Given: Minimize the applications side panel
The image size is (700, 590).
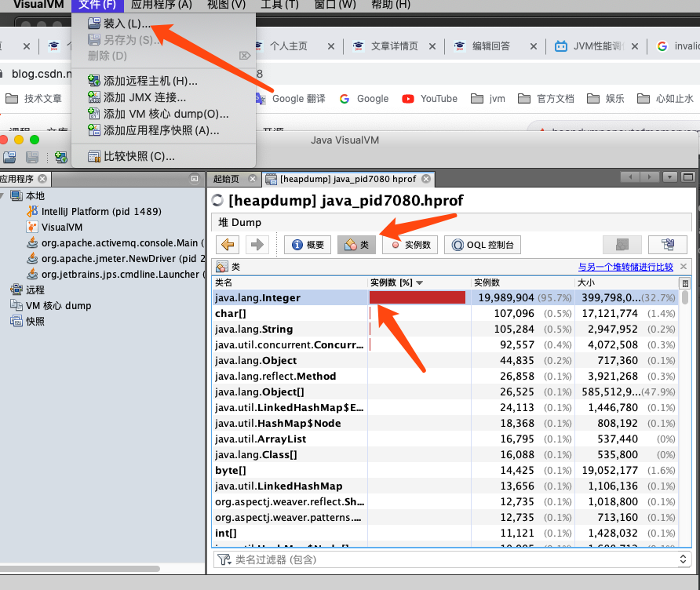Looking at the screenshot, I should 195,179.
